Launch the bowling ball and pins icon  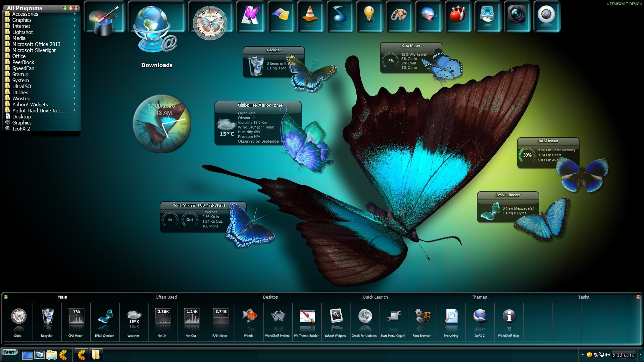(x=457, y=16)
